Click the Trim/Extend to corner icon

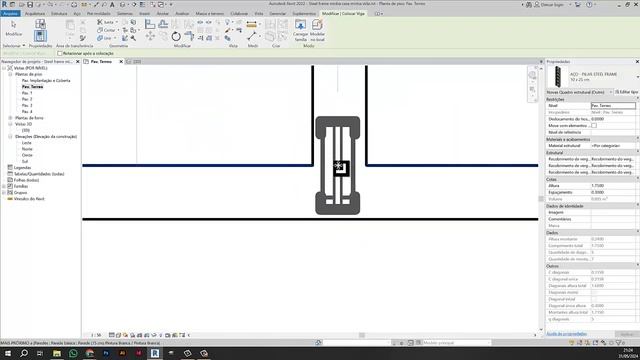pos(189,36)
